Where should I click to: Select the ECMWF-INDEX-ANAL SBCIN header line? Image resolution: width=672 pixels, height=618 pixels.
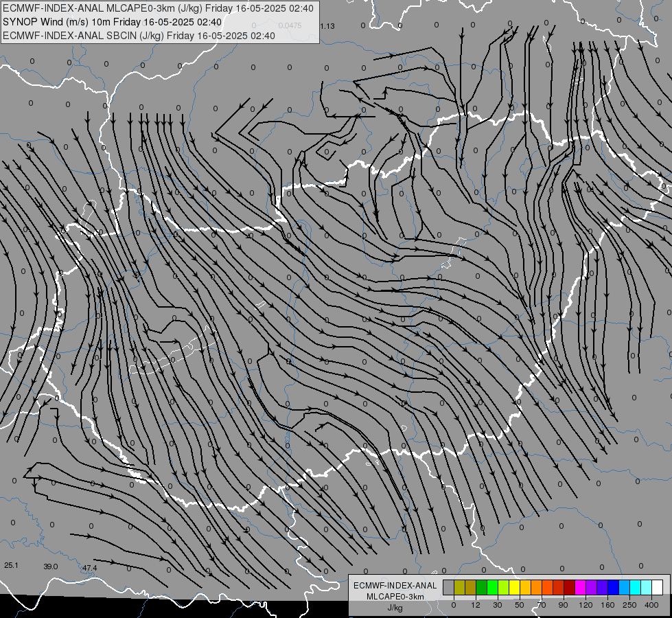pyautogui.click(x=139, y=36)
